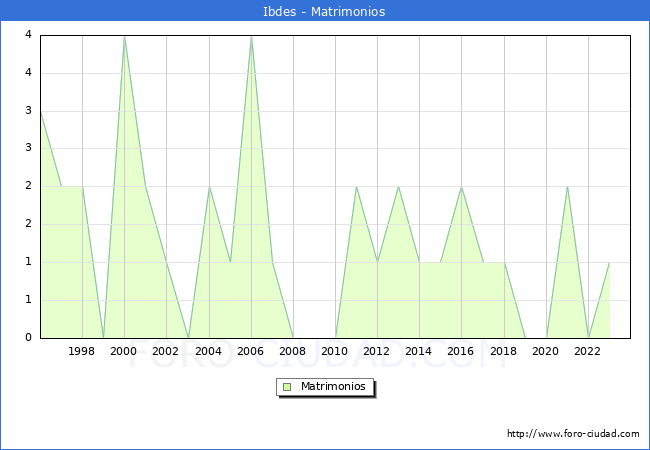
Task: Click the 0 label on the y-axis
Action: (x=28, y=338)
